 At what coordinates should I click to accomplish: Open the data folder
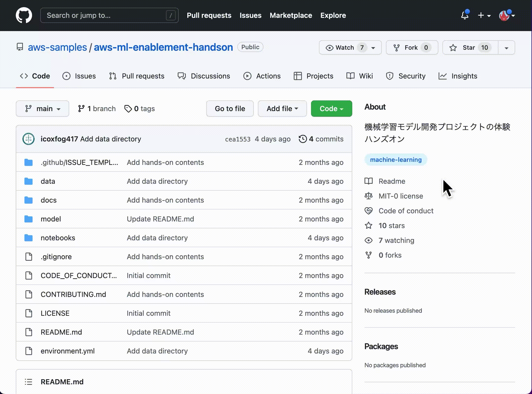48,181
